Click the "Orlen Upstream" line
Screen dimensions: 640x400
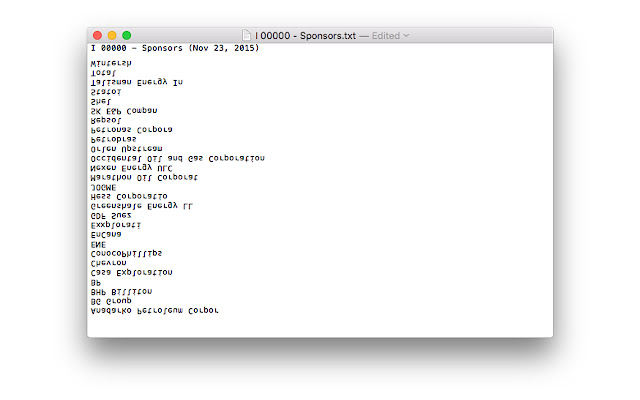point(126,149)
